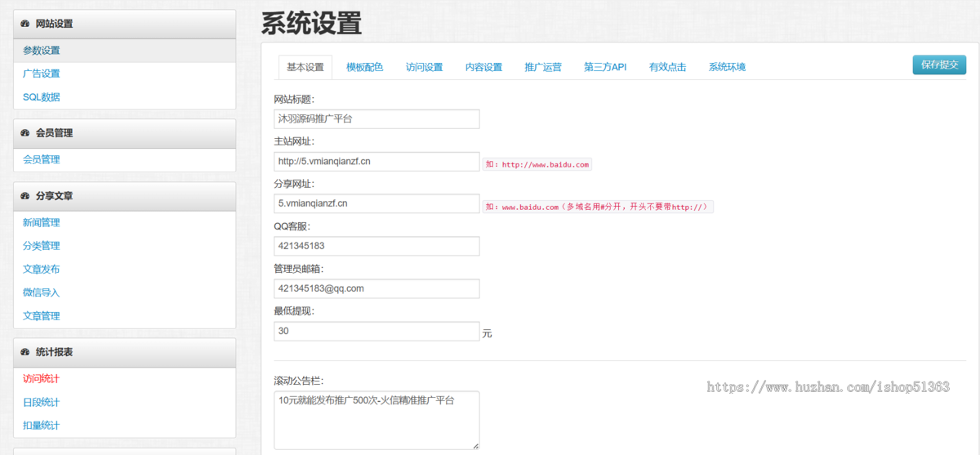Viewport: 980px width, 455px height.
Task: Focus the 最低提现 amount field
Action: tap(376, 331)
